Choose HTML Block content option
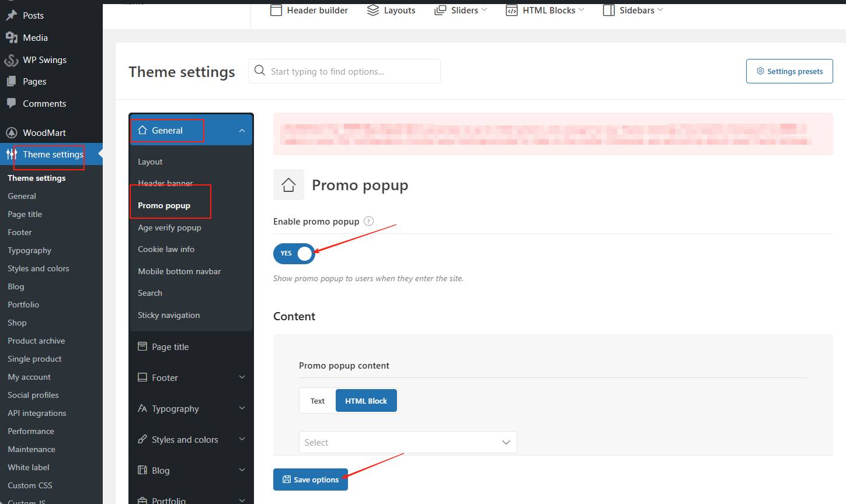 [x=366, y=401]
